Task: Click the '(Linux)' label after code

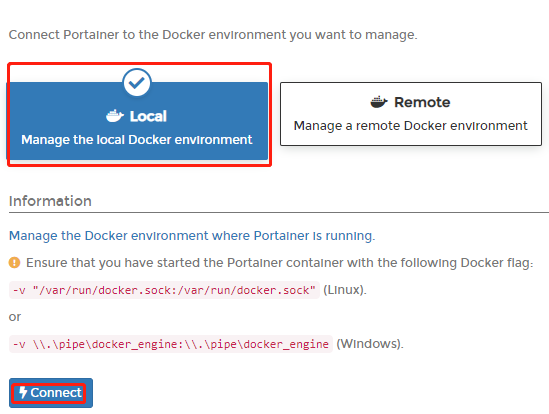Action: (345, 290)
